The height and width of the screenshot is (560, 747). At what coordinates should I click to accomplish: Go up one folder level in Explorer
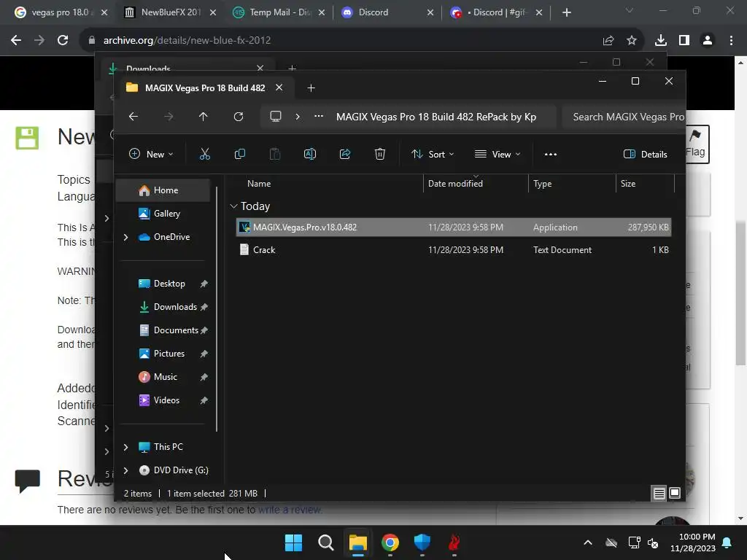(x=203, y=117)
